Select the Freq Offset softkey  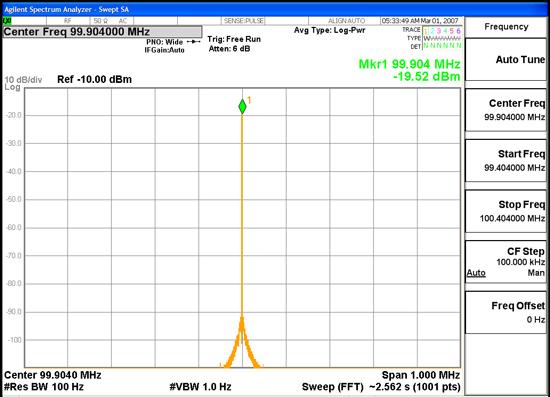[505, 312]
